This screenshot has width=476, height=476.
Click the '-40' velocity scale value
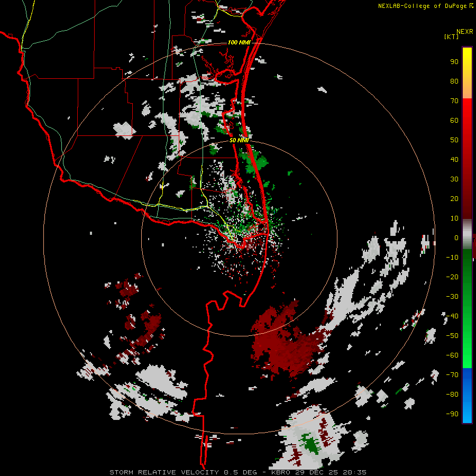tap(452, 316)
